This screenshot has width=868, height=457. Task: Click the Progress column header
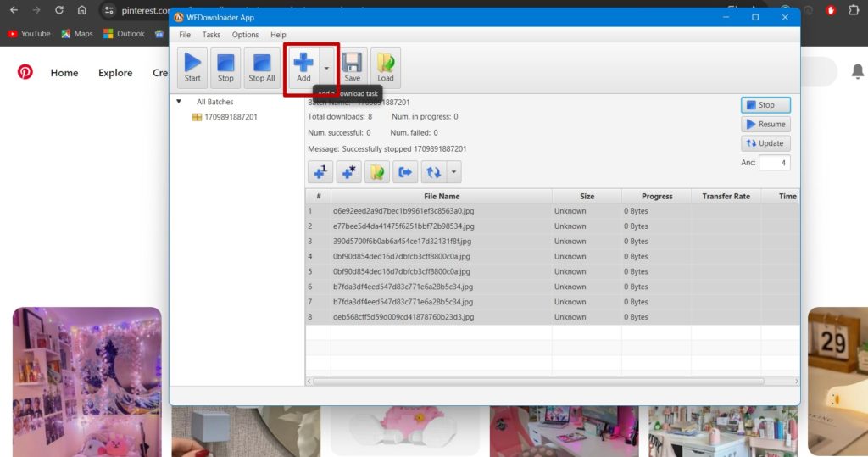click(x=657, y=196)
